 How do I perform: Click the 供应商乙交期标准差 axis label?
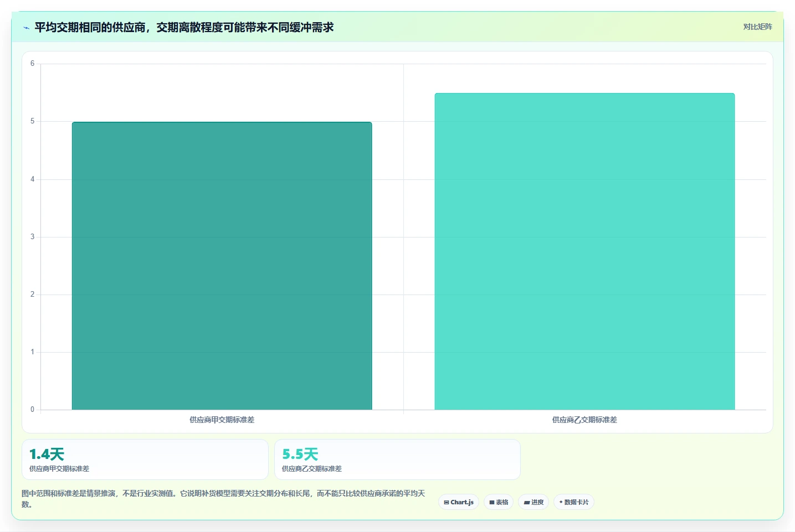point(584,420)
